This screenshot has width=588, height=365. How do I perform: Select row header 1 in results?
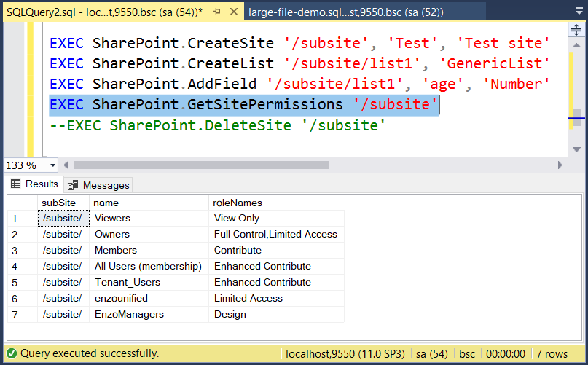click(23, 219)
